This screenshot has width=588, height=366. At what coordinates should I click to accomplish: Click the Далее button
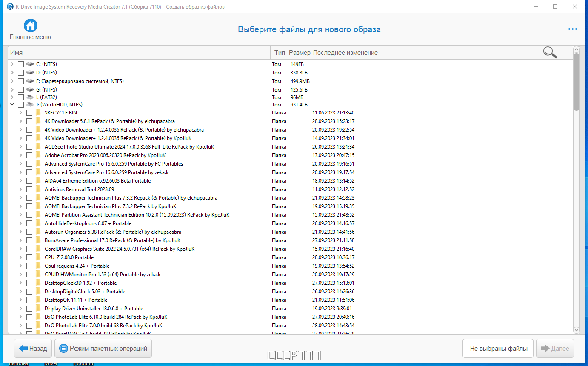555,348
